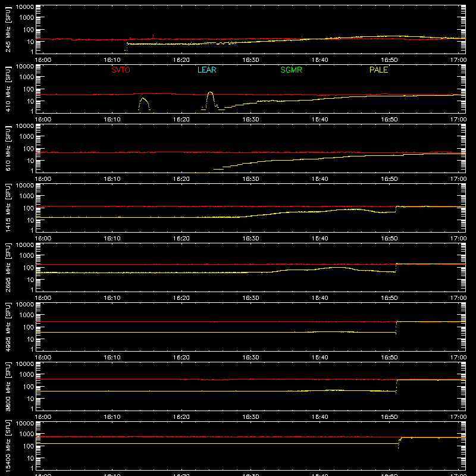This screenshot has height=476, width=476.
Task: Click the cyan LEAR station label
Action: (206, 70)
